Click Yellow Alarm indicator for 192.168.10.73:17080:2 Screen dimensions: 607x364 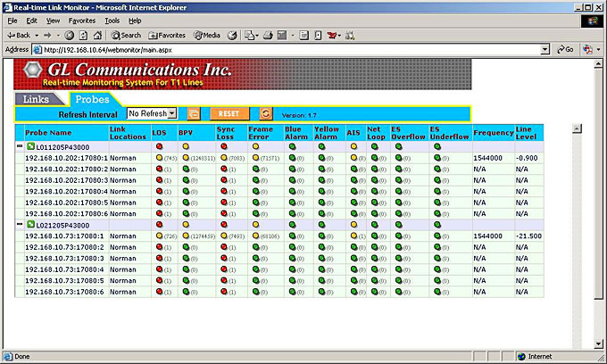(x=321, y=247)
